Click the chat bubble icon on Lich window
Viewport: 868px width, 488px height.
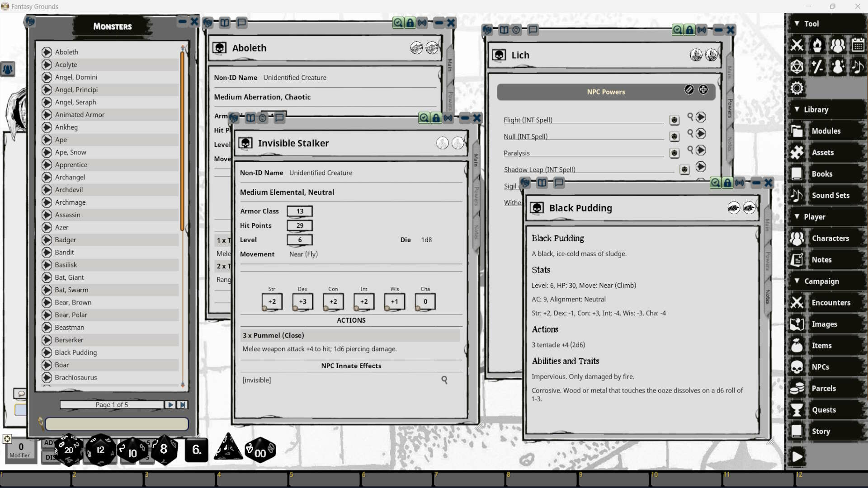534,30
